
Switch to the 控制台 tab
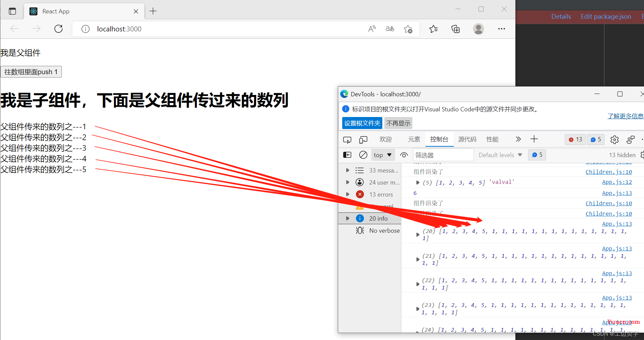[439, 139]
